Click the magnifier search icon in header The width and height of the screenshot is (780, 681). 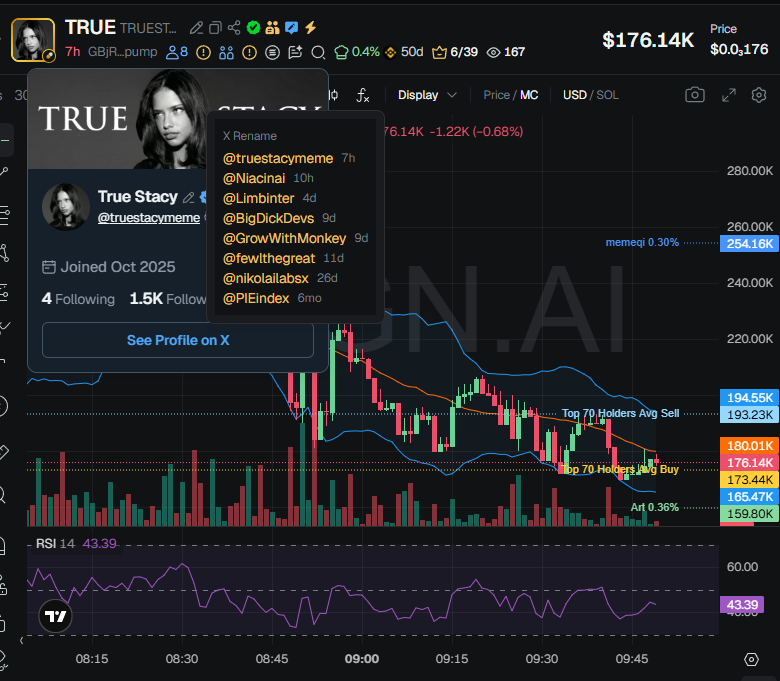point(318,52)
